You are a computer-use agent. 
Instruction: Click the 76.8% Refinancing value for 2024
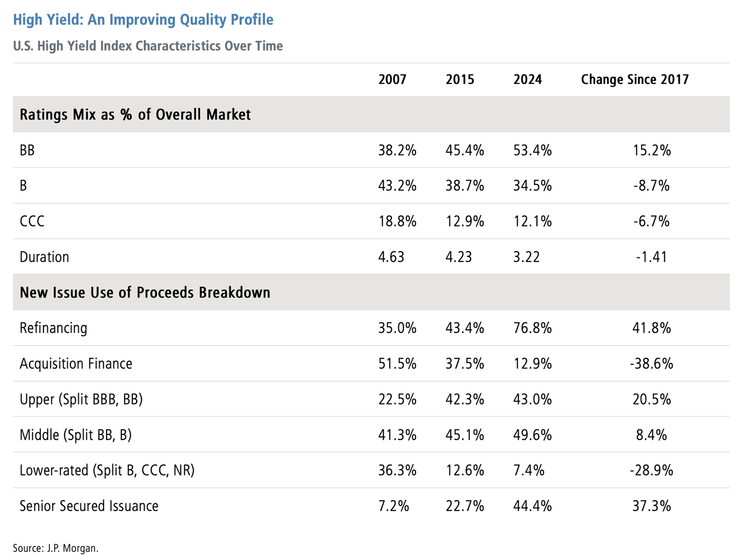533,328
